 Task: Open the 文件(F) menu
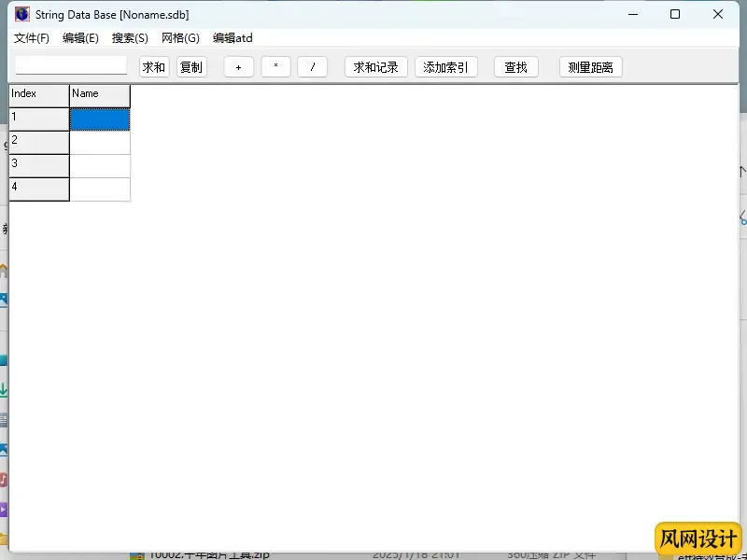click(32, 38)
